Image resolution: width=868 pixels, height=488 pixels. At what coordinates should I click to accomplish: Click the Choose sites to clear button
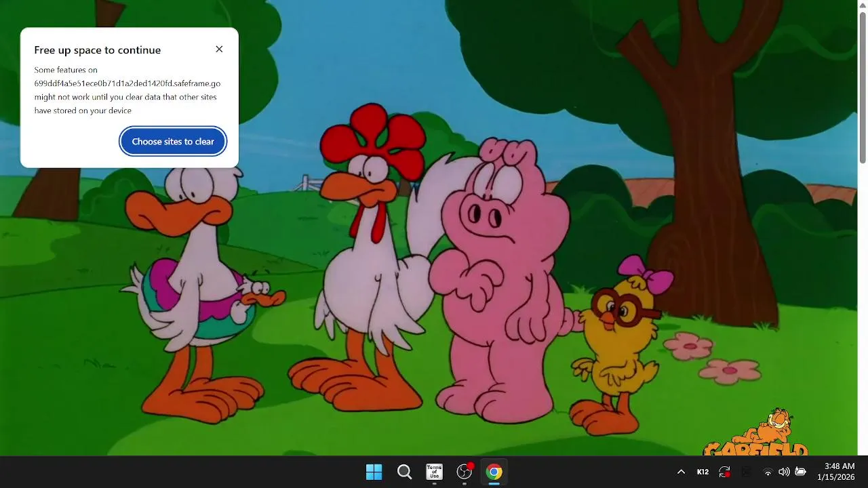[173, 142]
